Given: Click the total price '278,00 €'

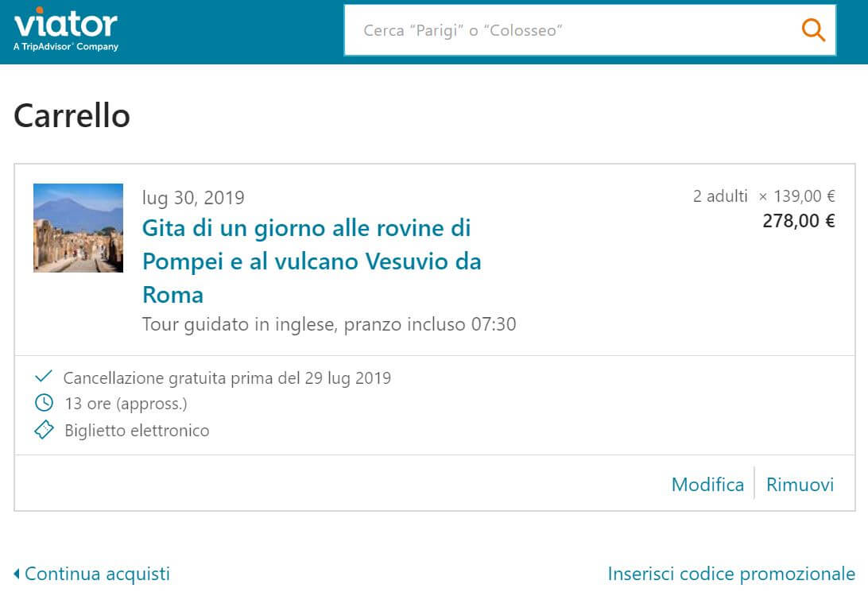Looking at the screenshot, I should pyautogui.click(x=799, y=221).
